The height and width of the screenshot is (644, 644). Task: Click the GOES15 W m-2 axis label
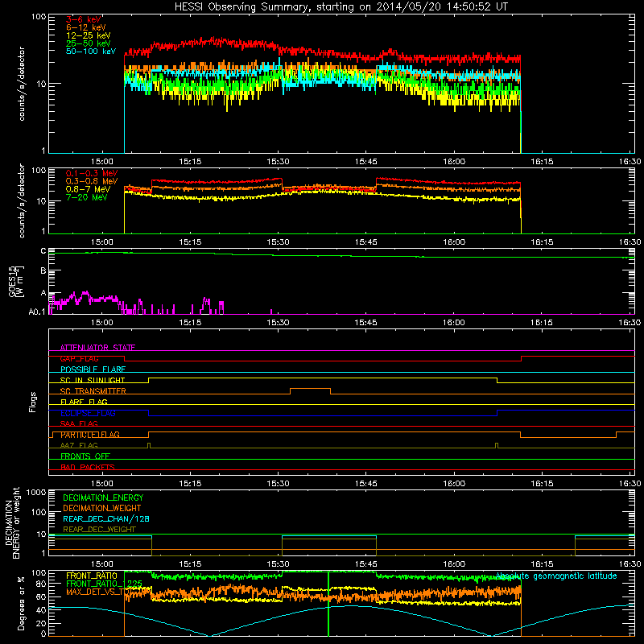point(16,281)
